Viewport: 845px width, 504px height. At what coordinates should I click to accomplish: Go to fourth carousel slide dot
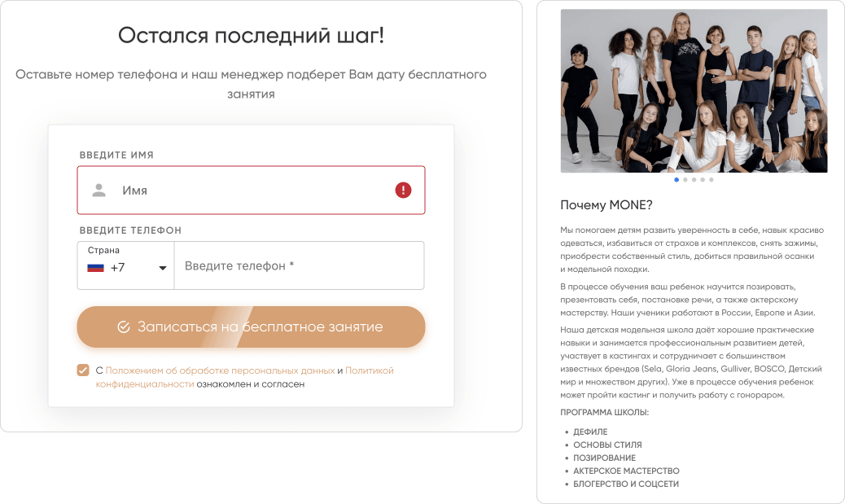click(x=703, y=179)
